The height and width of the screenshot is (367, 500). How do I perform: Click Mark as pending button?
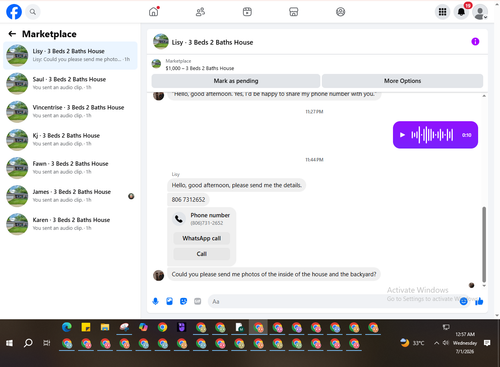tap(236, 81)
